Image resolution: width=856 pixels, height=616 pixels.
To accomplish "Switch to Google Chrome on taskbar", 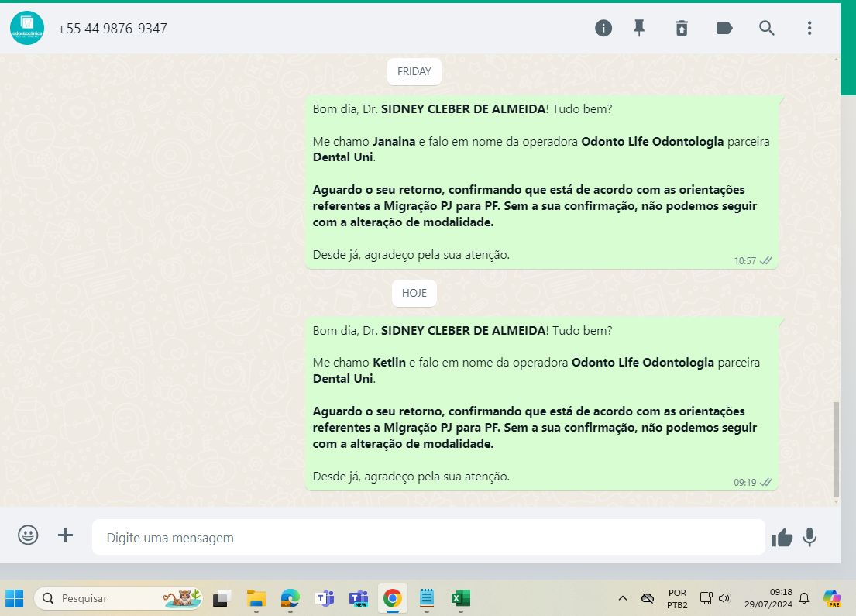I will [x=393, y=598].
